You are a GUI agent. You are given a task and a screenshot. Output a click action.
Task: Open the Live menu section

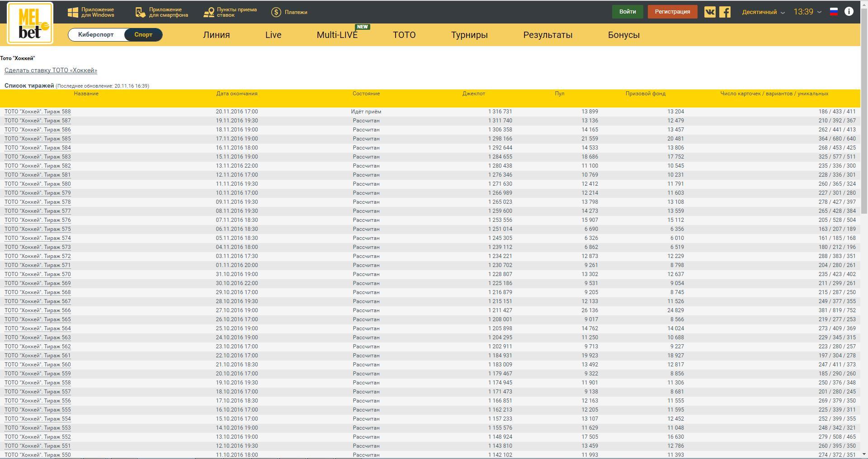click(x=273, y=35)
